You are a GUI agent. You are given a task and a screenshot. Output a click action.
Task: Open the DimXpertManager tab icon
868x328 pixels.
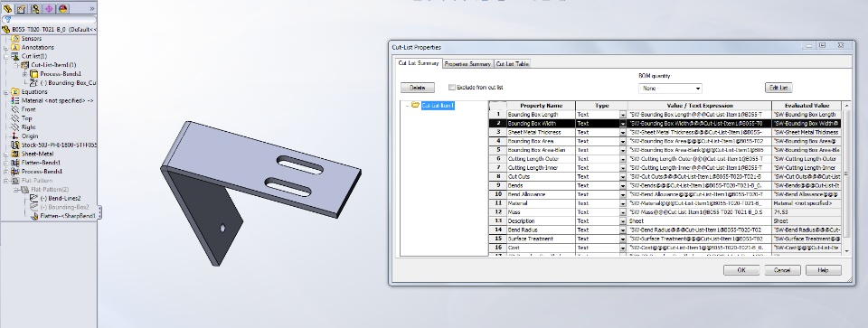(x=49, y=8)
